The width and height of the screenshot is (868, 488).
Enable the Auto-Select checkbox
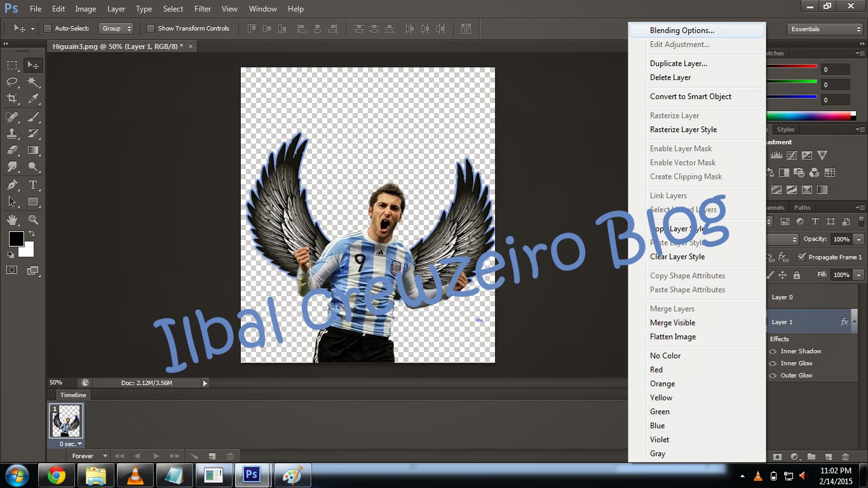pos(47,29)
